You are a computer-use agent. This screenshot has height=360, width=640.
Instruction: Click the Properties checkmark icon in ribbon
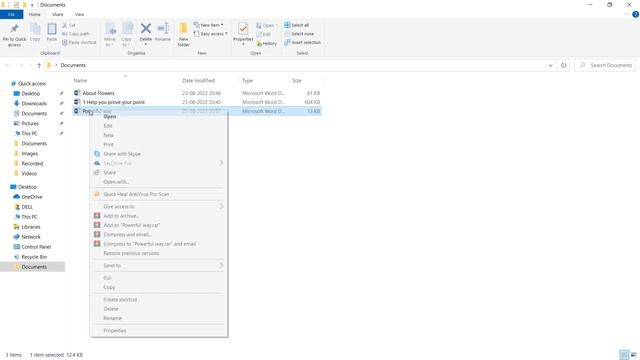[243, 29]
